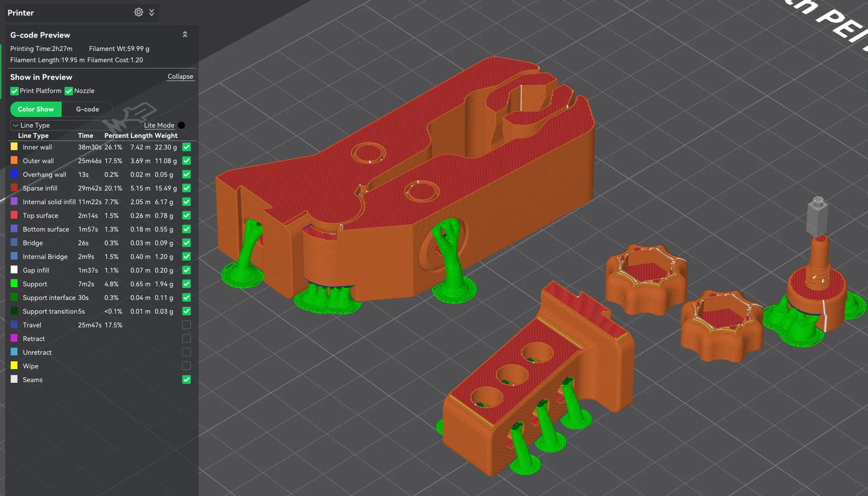
Task: Toggle Overhang wall visibility checkbox
Action: pyautogui.click(x=187, y=174)
